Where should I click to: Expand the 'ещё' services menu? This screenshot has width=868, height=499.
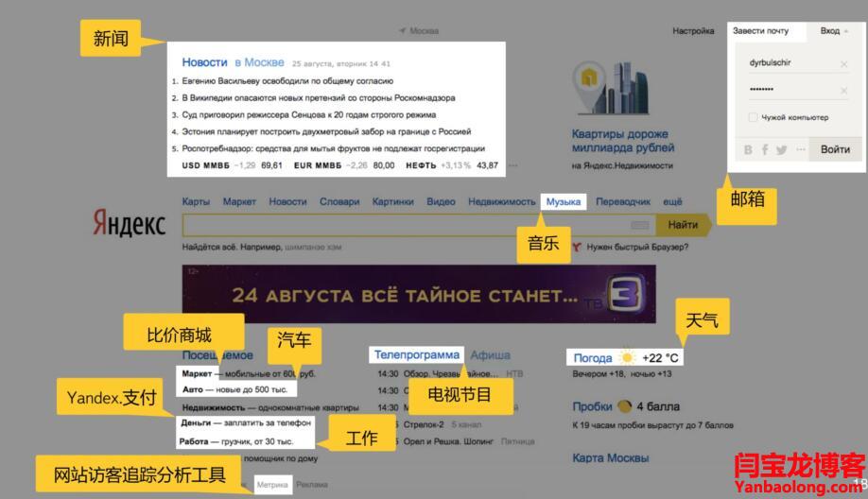672,201
